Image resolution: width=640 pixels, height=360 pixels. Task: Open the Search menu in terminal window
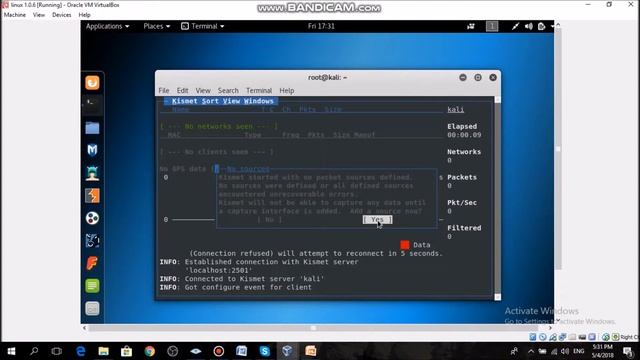(x=228, y=91)
